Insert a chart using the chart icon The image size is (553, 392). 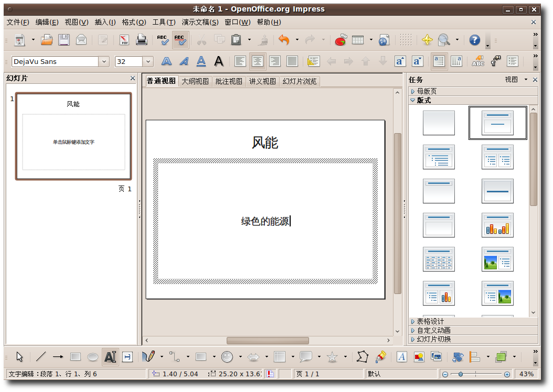341,40
